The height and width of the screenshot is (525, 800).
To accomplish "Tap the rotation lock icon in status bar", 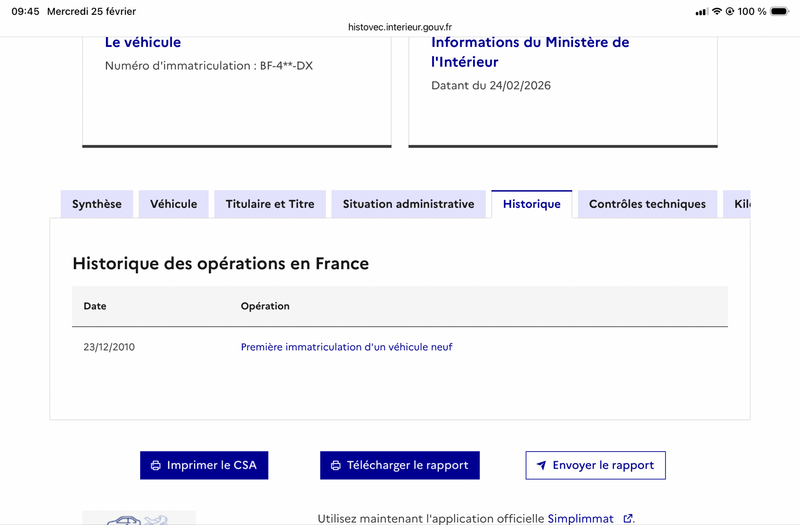I will pyautogui.click(x=730, y=11).
